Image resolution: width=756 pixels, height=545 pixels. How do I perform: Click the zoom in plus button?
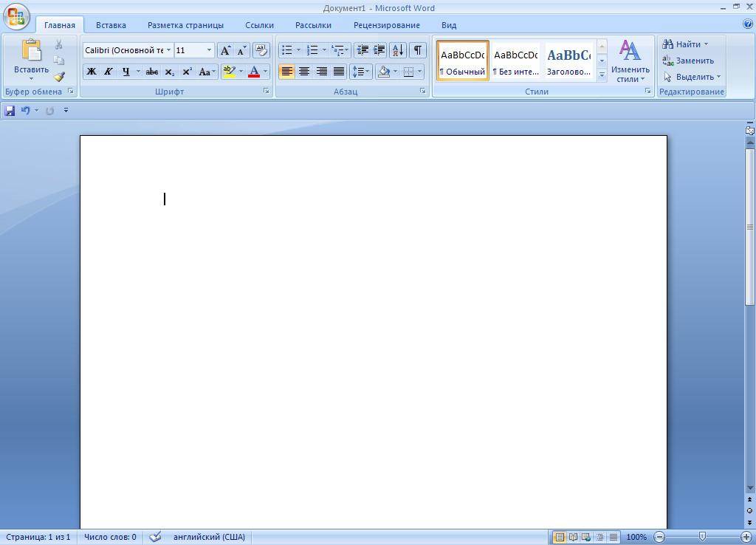tap(746, 537)
